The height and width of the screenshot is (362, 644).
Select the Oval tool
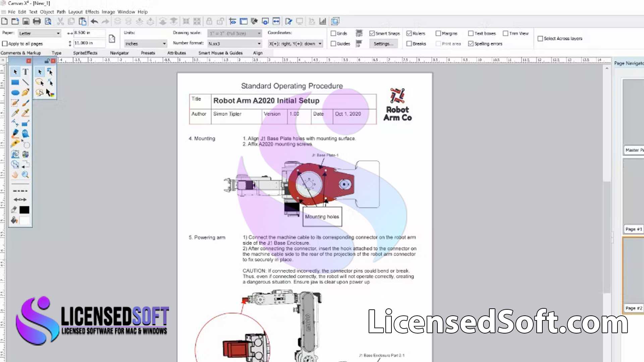click(15, 93)
